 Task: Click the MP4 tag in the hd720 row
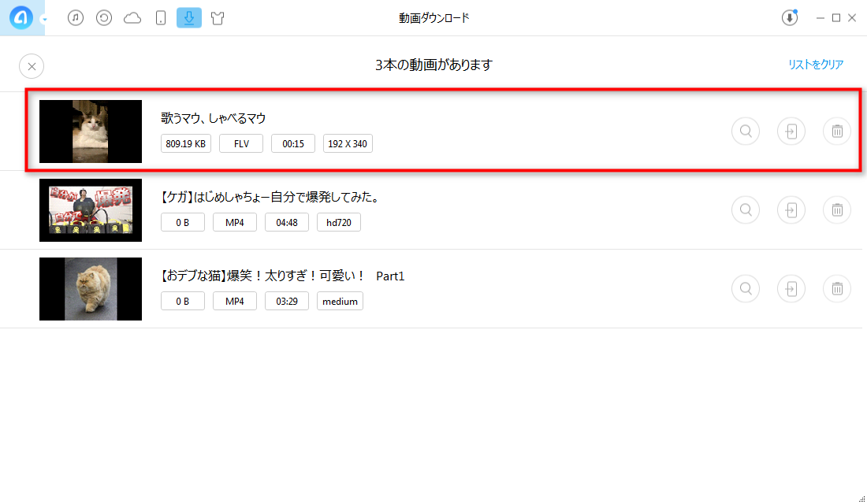click(x=234, y=222)
